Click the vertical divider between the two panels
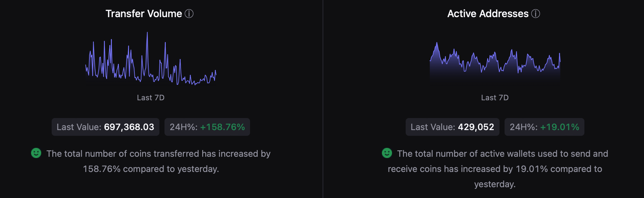 tap(323, 99)
